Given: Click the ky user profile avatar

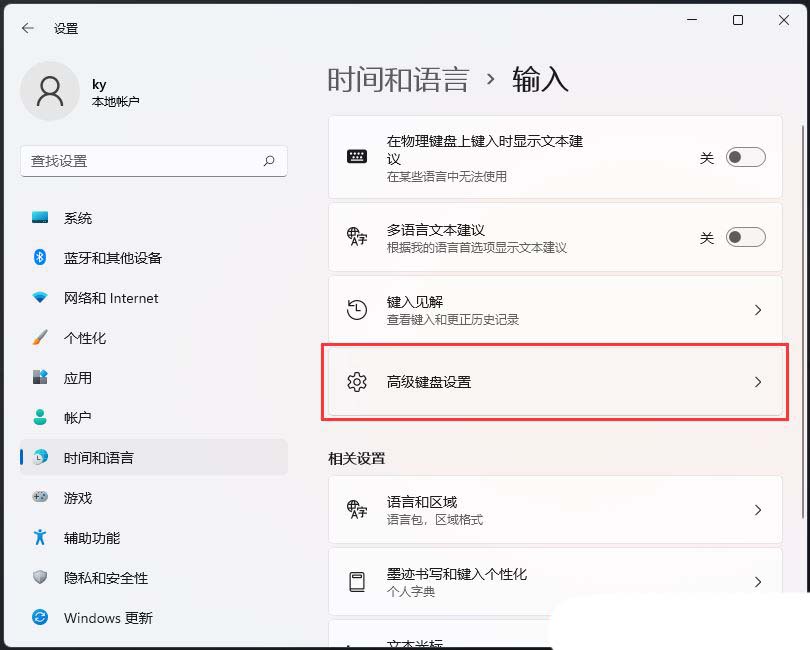Looking at the screenshot, I should pyautogui.click(x=50, y=92).
